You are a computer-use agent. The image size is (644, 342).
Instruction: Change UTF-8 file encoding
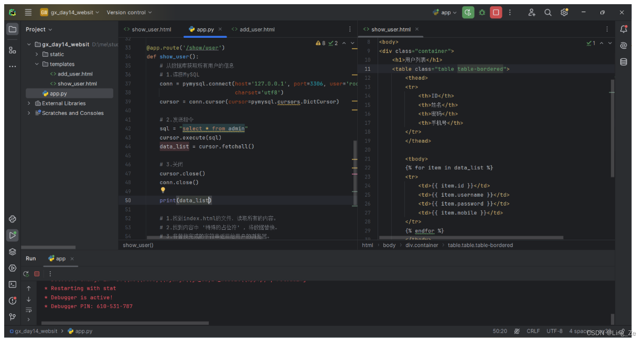click(x=554, y=331)
